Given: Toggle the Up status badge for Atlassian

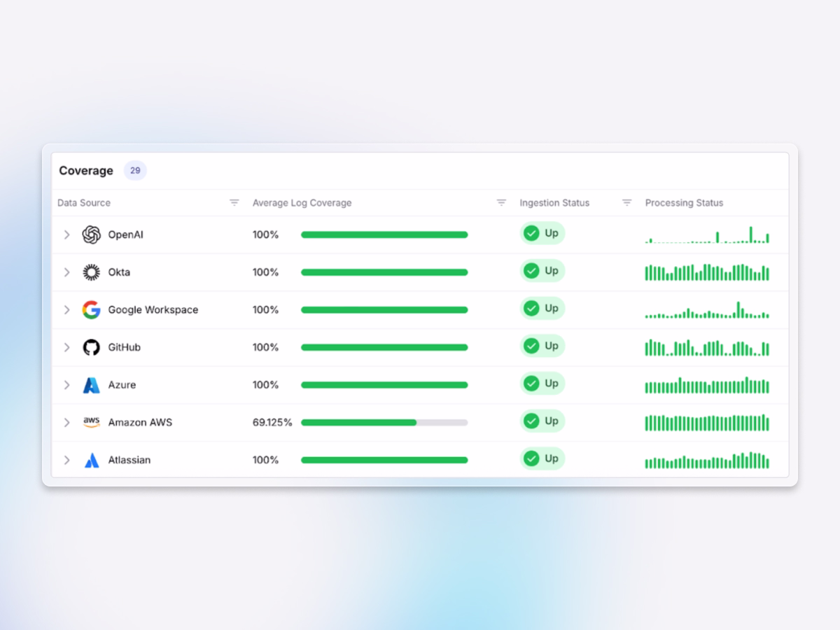Looking at the screenshot, I should coord(542,458).
